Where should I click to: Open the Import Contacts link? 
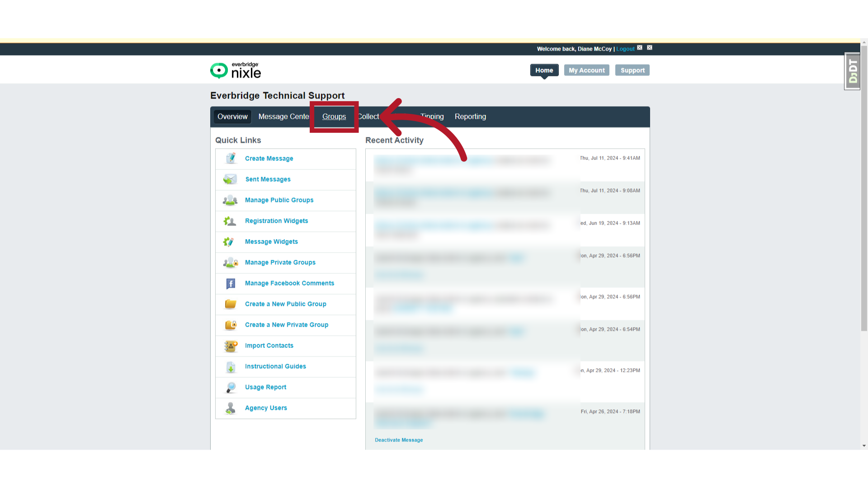pos(269,346)
